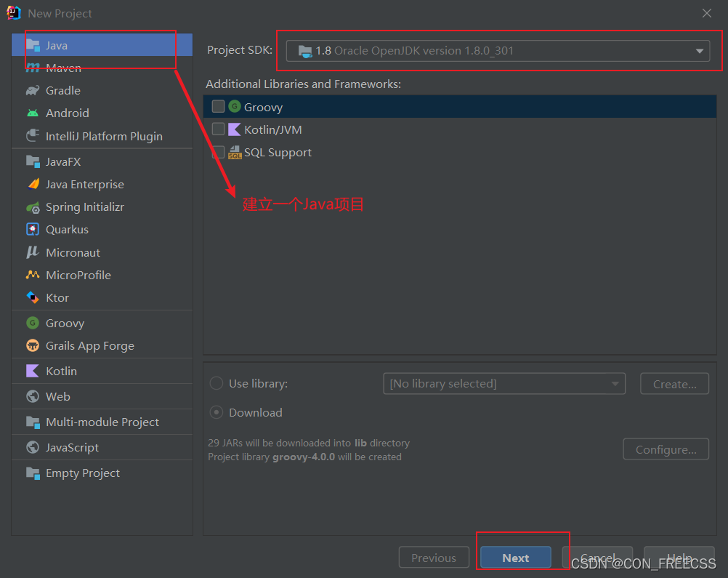Select the SQL Support framework row

pos(460,152)
